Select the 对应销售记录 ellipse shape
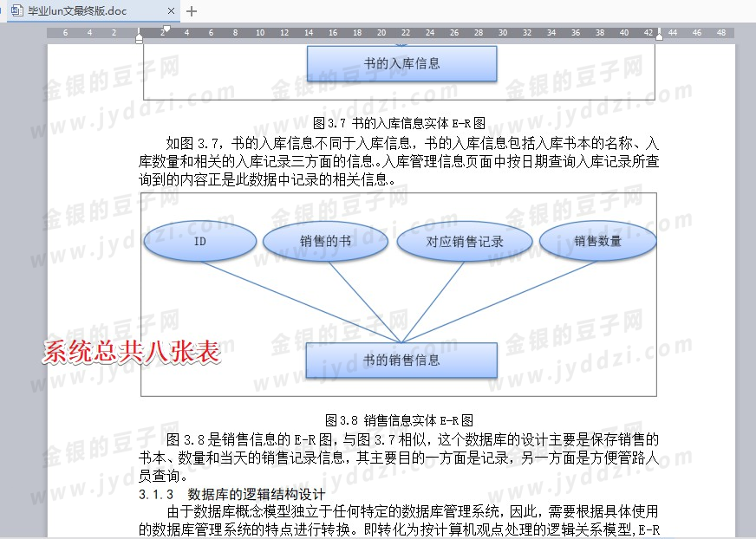Viewport: 756px width, 539px height. tap(465, 241)
